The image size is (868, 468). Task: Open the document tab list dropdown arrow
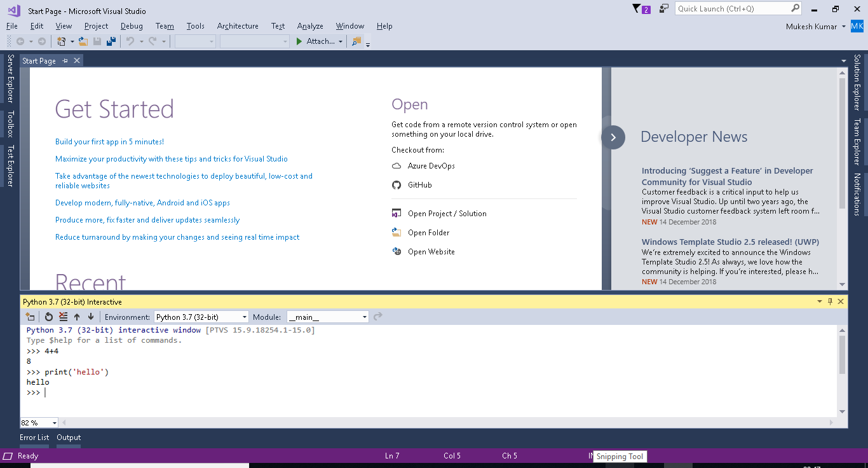coord(844,61)
